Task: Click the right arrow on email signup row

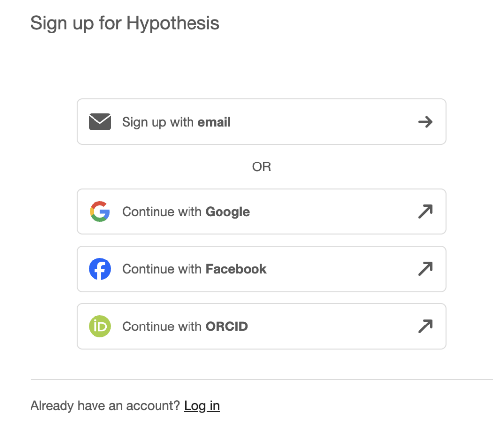Action: point(425,122)
